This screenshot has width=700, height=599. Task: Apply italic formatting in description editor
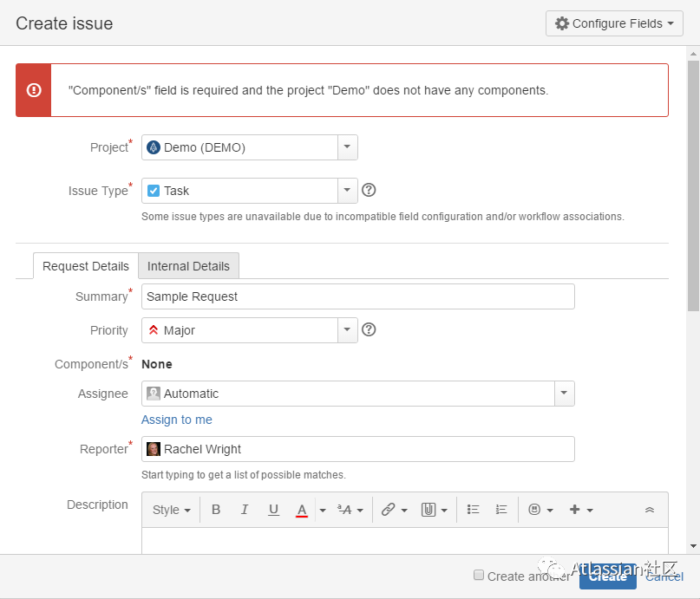[245, 510]
